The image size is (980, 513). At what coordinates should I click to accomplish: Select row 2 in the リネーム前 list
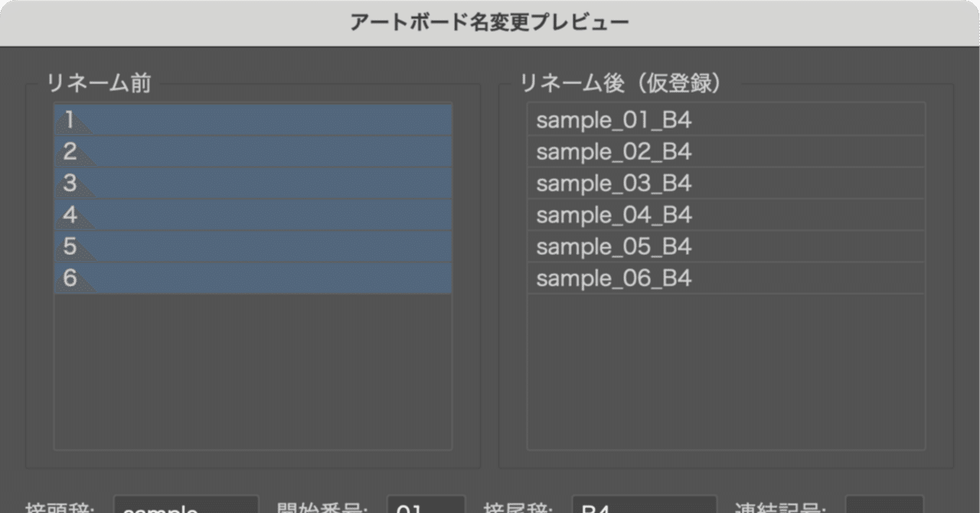(x=253, y=151)
